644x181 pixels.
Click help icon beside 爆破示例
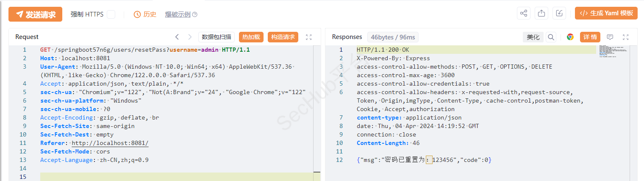point(195,14)
